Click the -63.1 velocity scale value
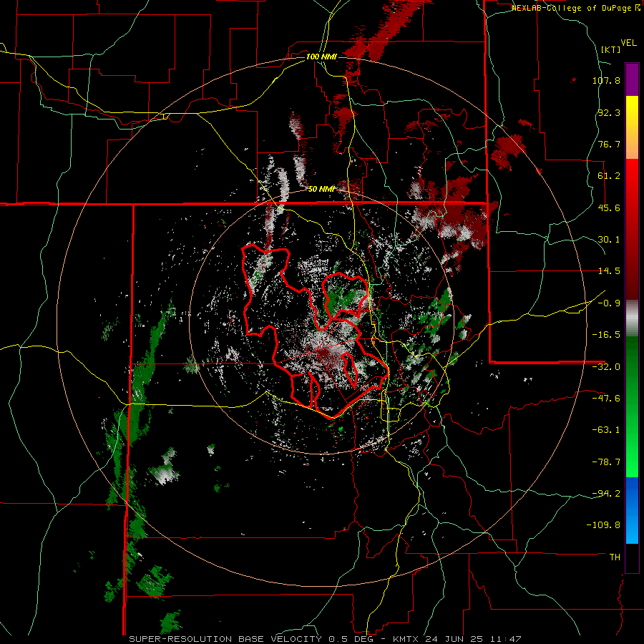 pos(606,430)
